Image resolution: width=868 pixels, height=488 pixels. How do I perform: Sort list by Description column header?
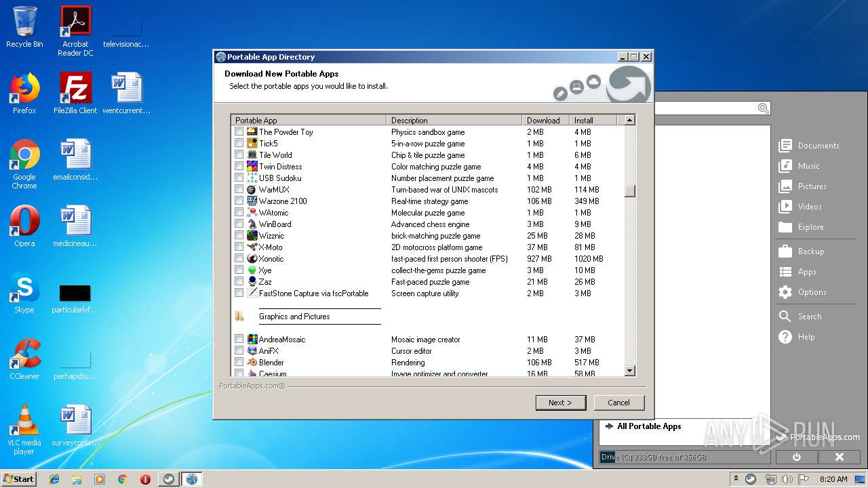pyautogui.click(x=454, y=120)
